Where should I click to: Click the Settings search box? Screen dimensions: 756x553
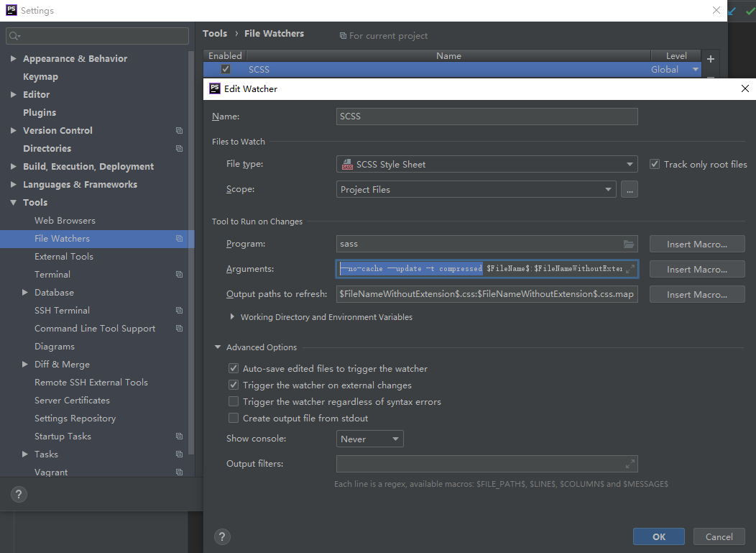click(x=98, y=36)
